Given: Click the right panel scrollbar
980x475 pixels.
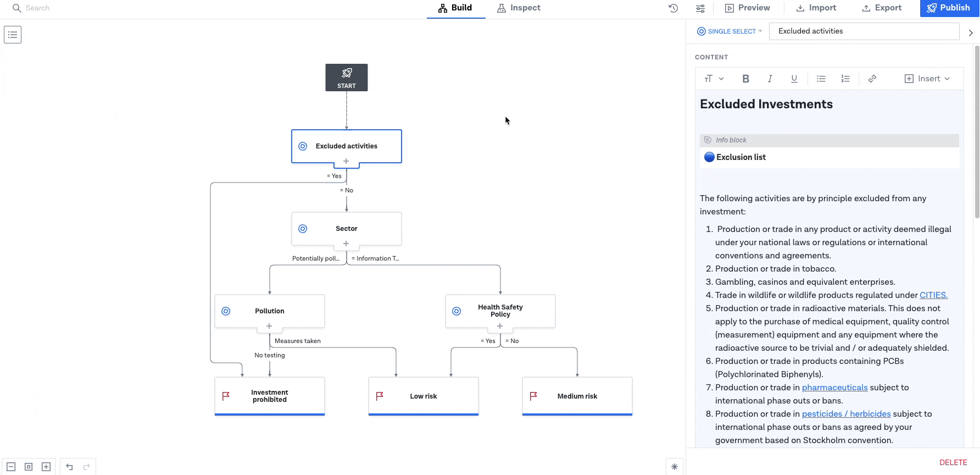Looking at the screenshot, I should click(x=977, y=132).
